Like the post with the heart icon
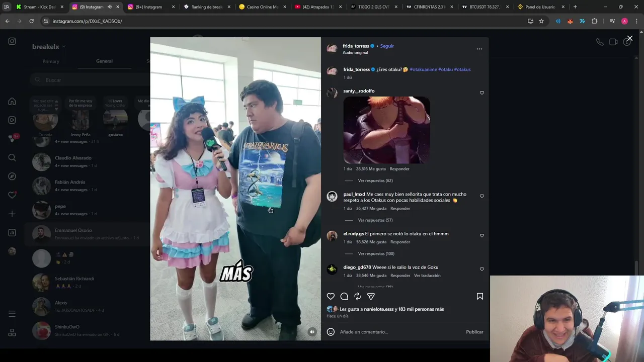Screen dimensions: 644x362 [331, 296]
